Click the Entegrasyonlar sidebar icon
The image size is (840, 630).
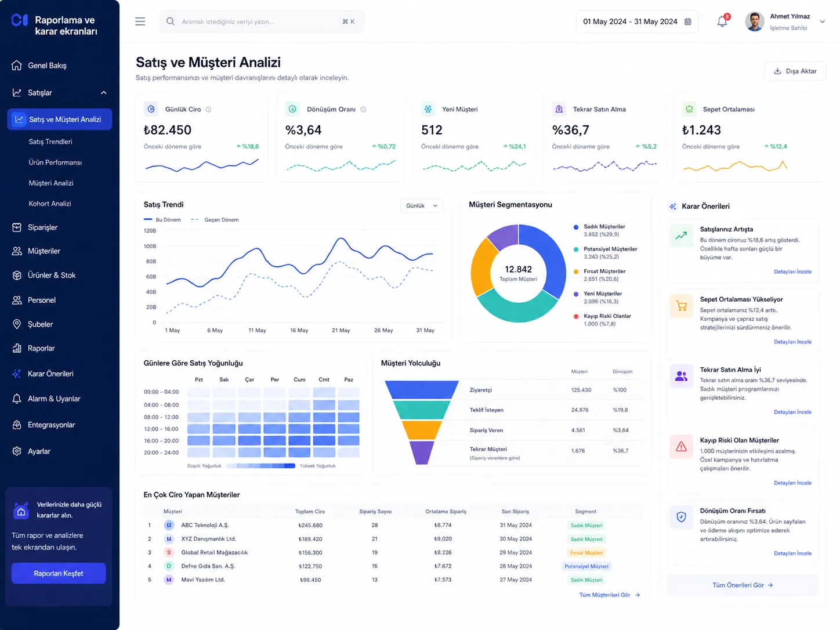tap(17, 425)
